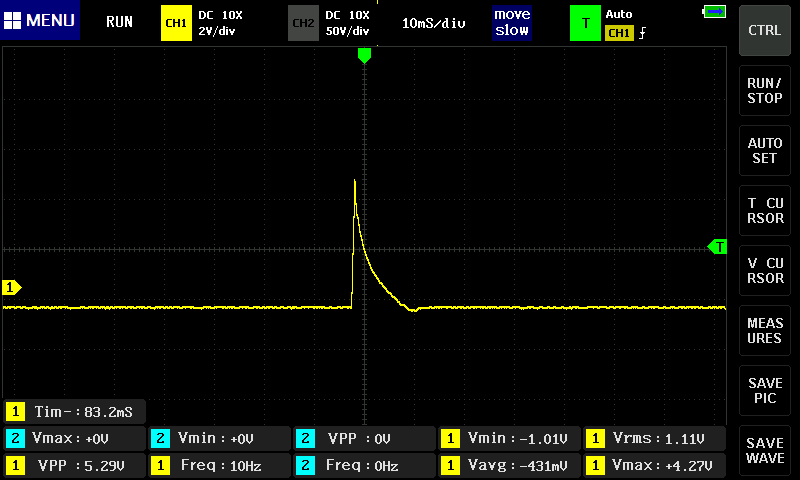Click the CTRL side button

point(765,30)
